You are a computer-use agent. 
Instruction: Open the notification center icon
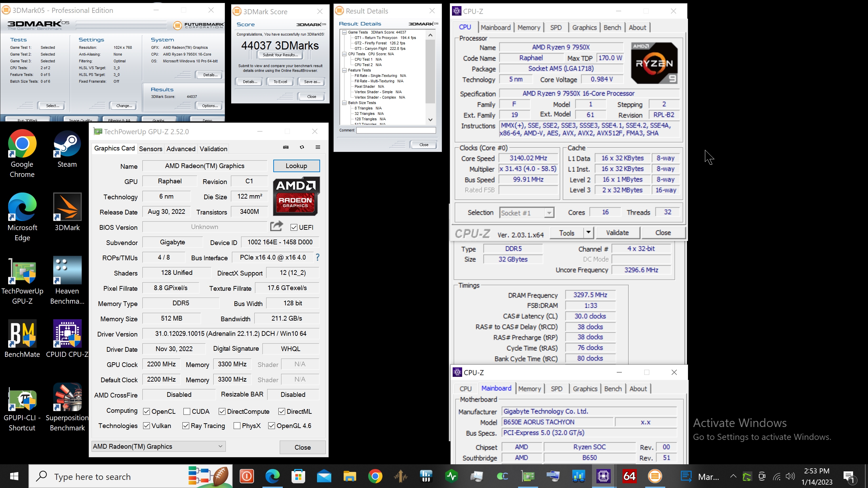click(x=849, y=477)
